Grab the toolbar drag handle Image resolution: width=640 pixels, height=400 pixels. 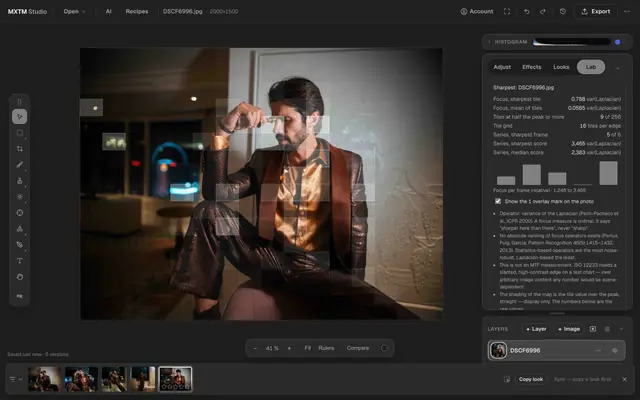19,102
